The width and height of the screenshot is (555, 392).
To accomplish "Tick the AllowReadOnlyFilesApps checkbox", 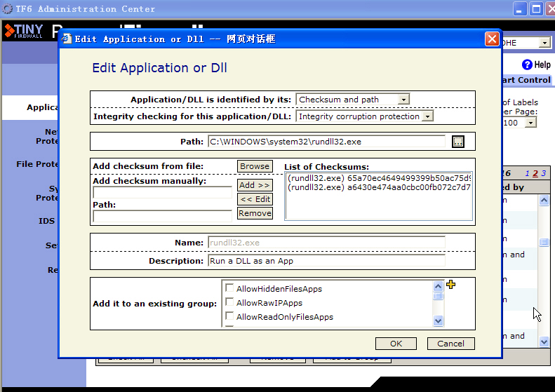I will tap(229, 316).
